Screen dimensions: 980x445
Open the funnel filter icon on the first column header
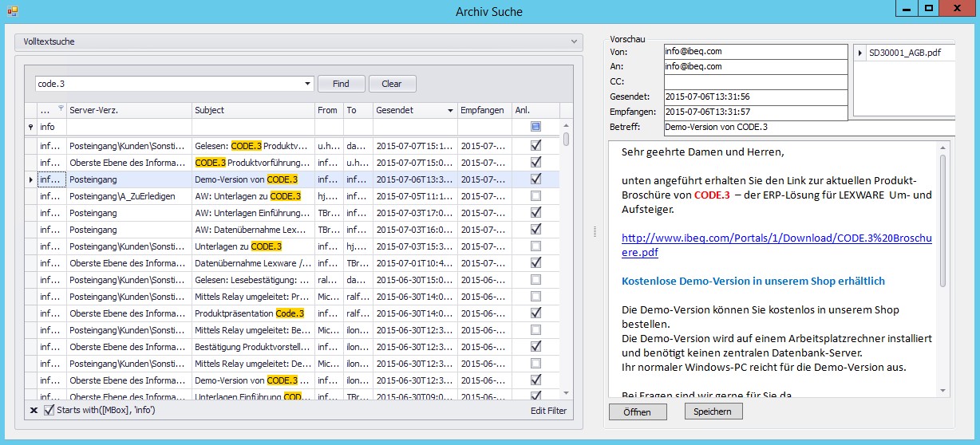[61, 107]
